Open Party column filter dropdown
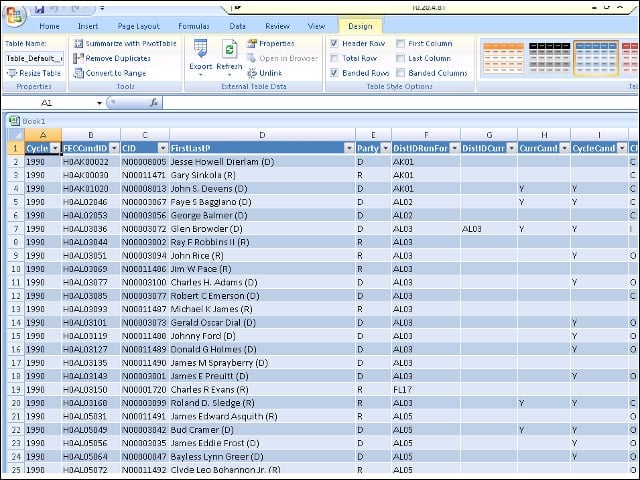This screenshot has height=480, width=640. tap(385, 148)
